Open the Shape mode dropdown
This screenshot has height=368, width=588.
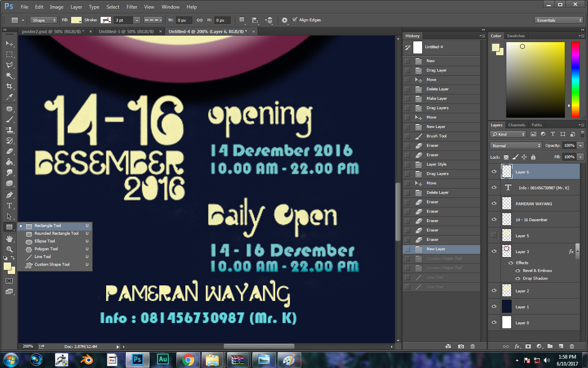click(x=43, y=20)
